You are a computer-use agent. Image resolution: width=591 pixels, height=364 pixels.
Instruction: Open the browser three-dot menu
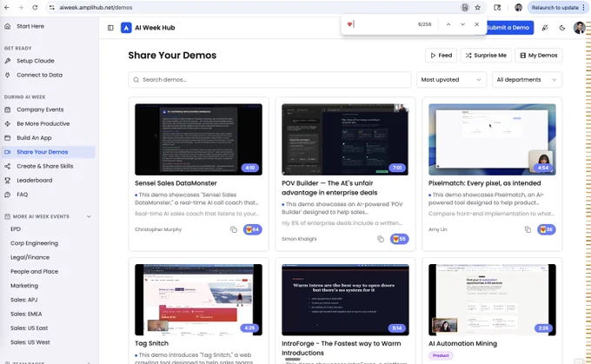(584, 8)
